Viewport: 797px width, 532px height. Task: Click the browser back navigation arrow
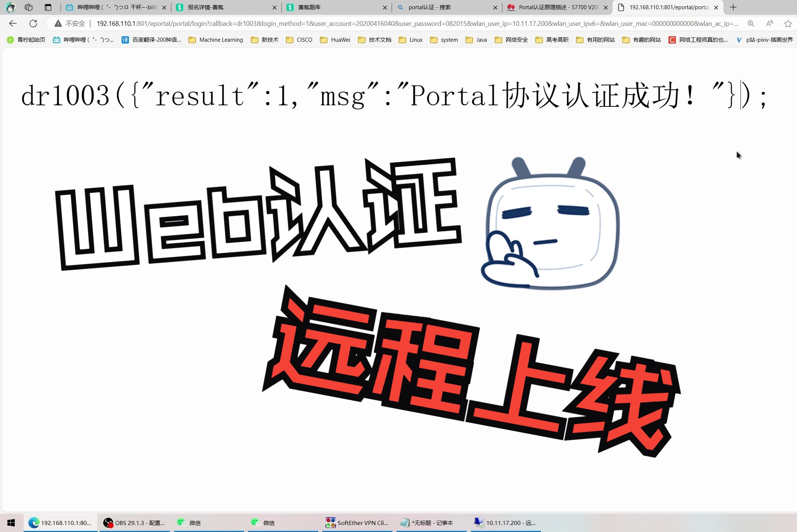14,23
